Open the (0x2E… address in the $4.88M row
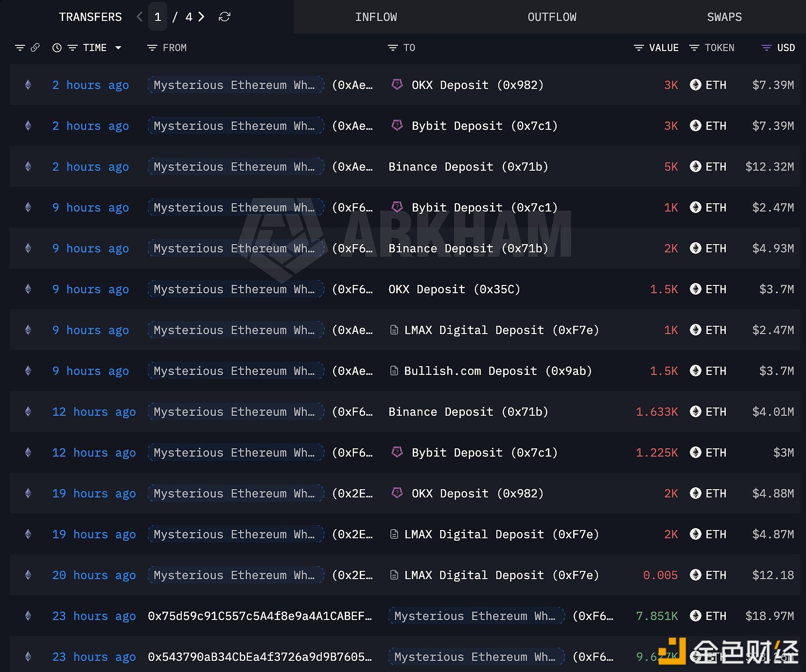The height and width of the screenshot is (672, 806). pyautogui.click(x=352, y=494)
